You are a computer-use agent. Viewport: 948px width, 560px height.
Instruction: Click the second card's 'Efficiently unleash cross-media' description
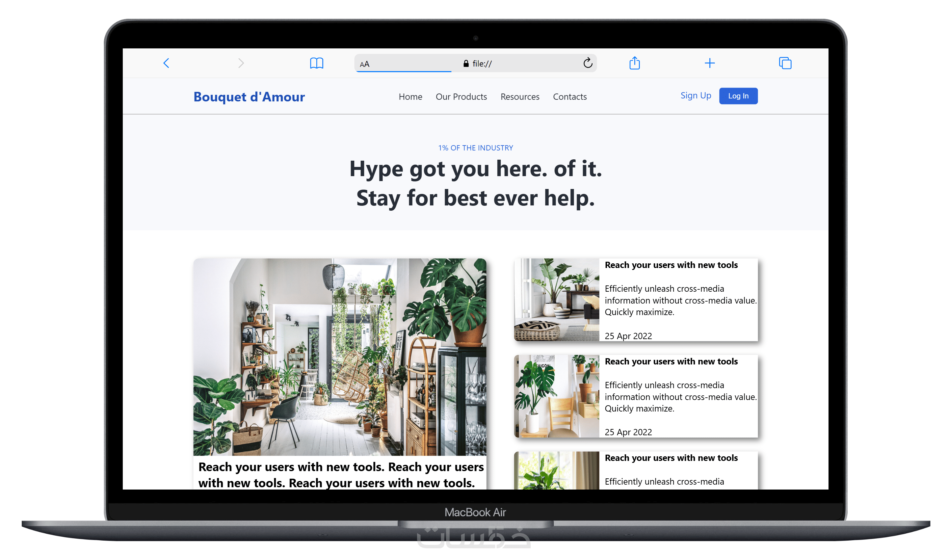[680, 397]
